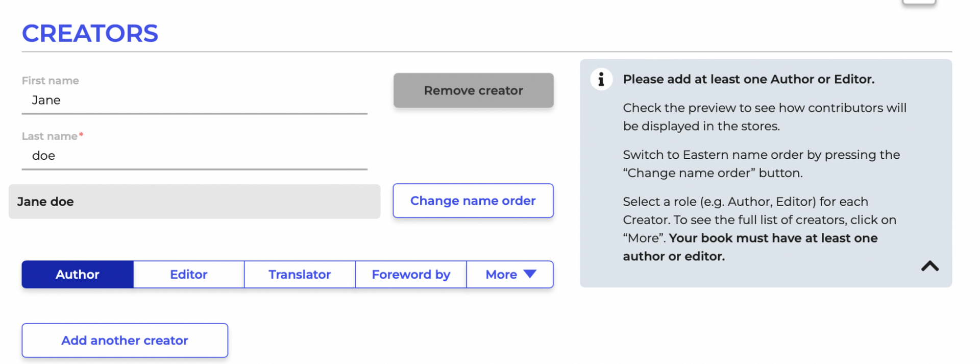Switch to the Editor role tab

tap(188, 274)
